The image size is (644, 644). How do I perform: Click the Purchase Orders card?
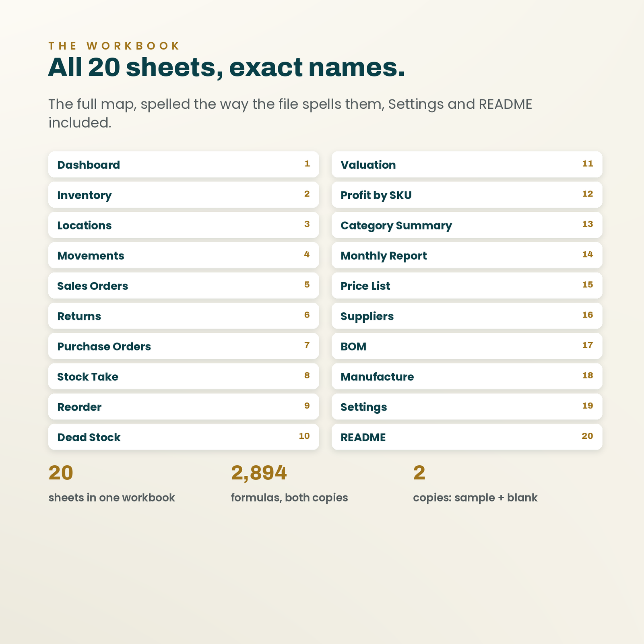pos(184,346)
